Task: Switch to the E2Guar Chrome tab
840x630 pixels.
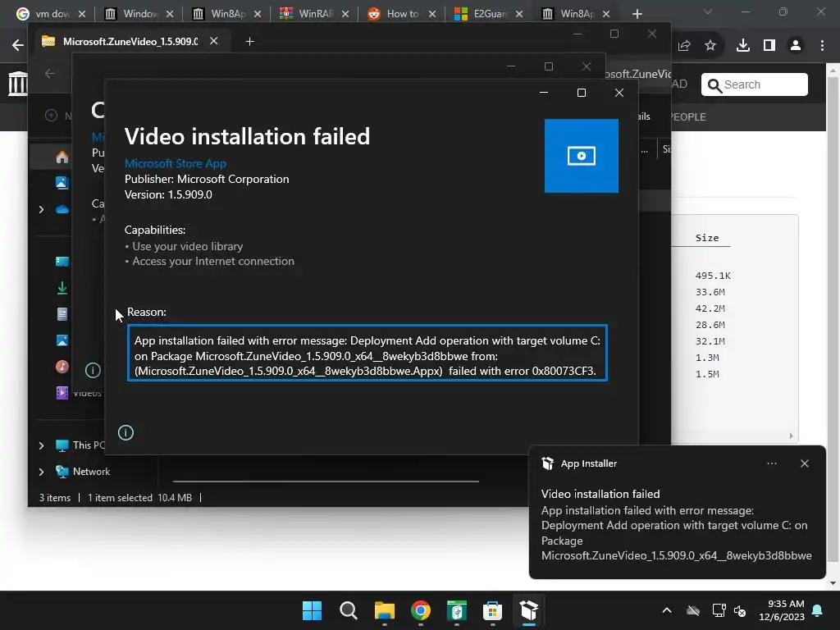Action: pos(489,14)
